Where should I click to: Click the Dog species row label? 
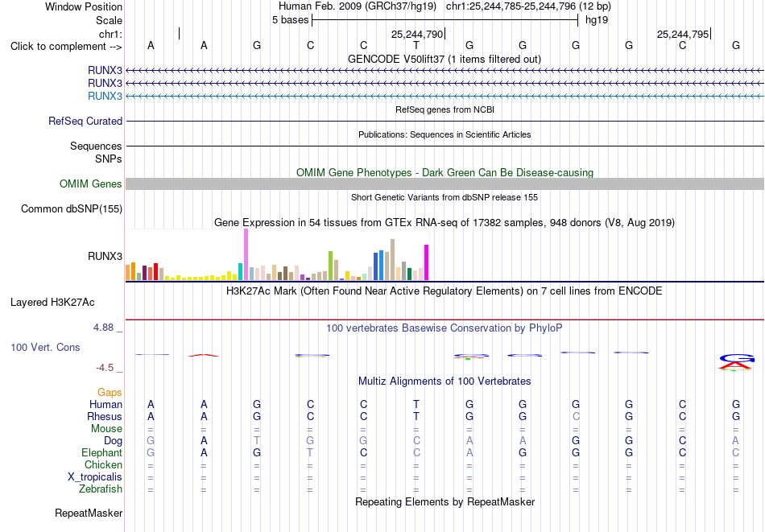tap(114, 441)
